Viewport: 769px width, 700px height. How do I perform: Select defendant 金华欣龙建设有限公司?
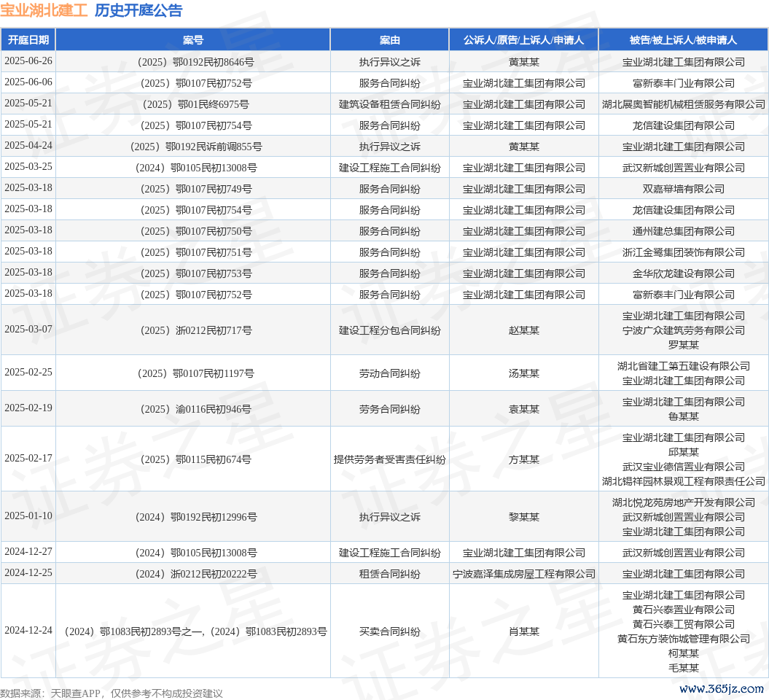click(683, 273)
